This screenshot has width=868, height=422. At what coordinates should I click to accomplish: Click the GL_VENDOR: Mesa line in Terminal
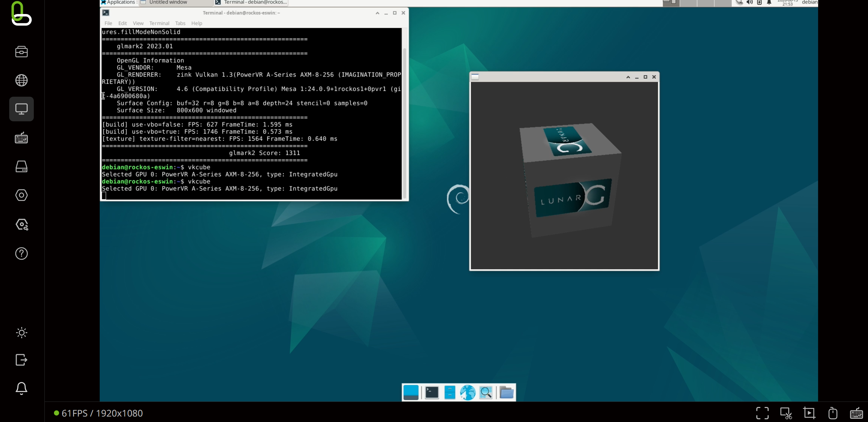[154, 68]
